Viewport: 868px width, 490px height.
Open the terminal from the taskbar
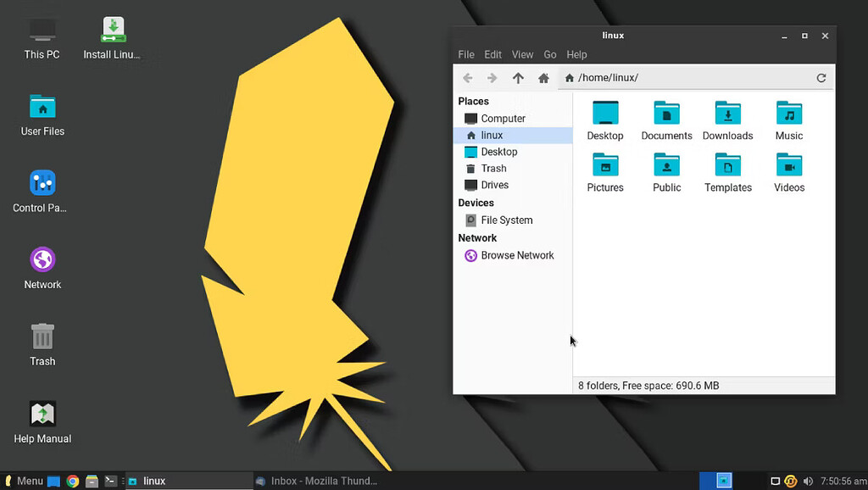tap(110, 480)
